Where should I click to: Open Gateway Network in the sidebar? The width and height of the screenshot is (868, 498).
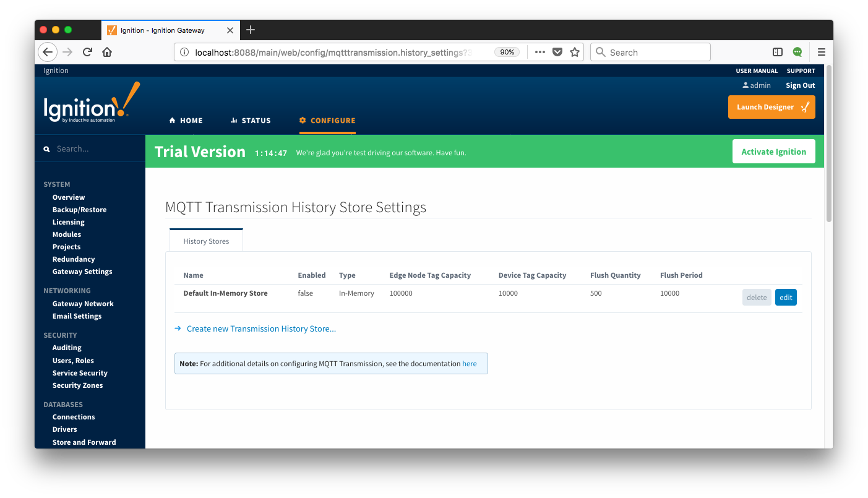[83, 304]
